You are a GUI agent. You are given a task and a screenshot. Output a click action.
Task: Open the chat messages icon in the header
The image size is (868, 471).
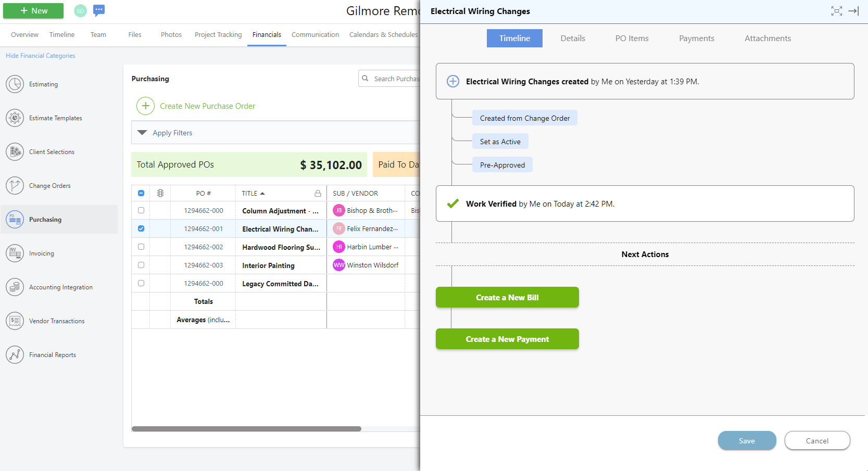(x=99, y=10)
